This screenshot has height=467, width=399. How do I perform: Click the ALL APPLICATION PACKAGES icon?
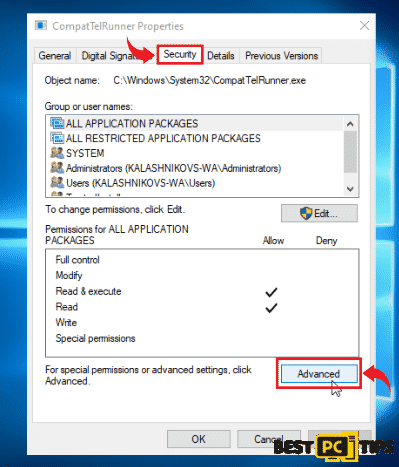(57, 123)
